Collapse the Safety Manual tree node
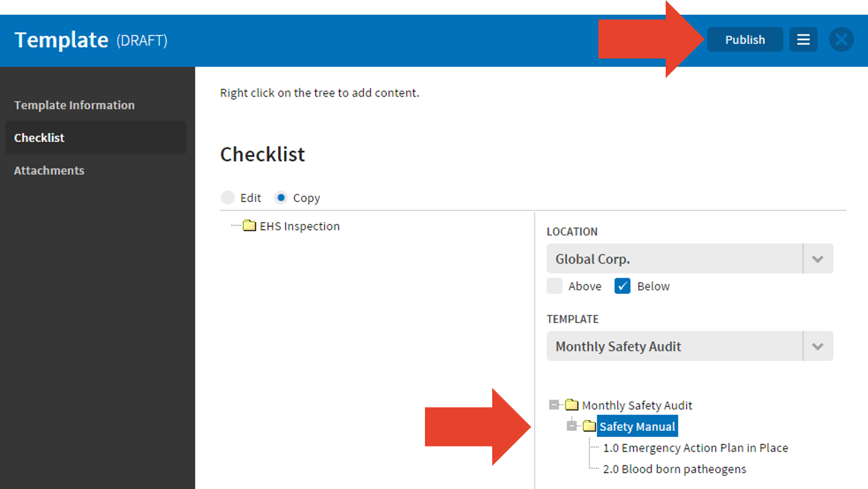The height and width of the screenshot is (489, 868). tap(572, 426)
